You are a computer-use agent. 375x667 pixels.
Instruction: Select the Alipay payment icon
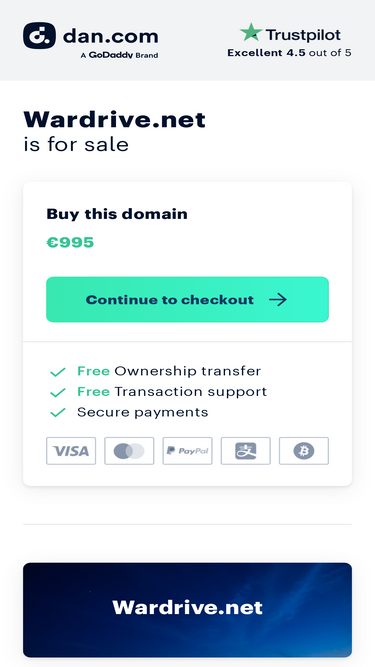246,451
